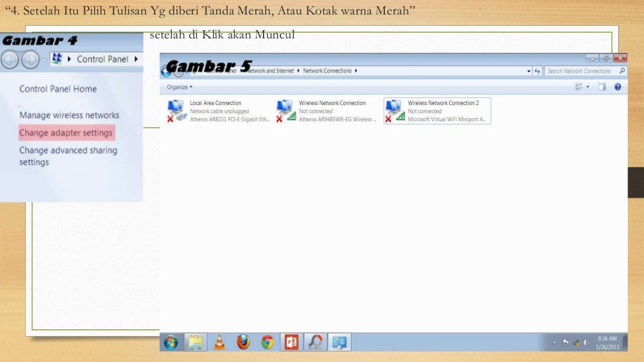644x362 pixels.
Task: Switch to PowerPoint taskbar button
Action: click(292, 342)
